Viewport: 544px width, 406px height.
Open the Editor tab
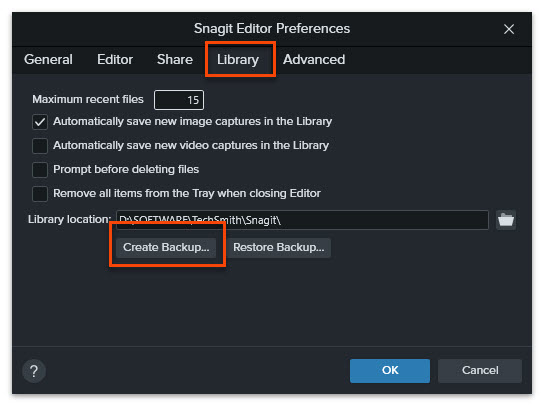pyautogui.click(x=115, y=59)
